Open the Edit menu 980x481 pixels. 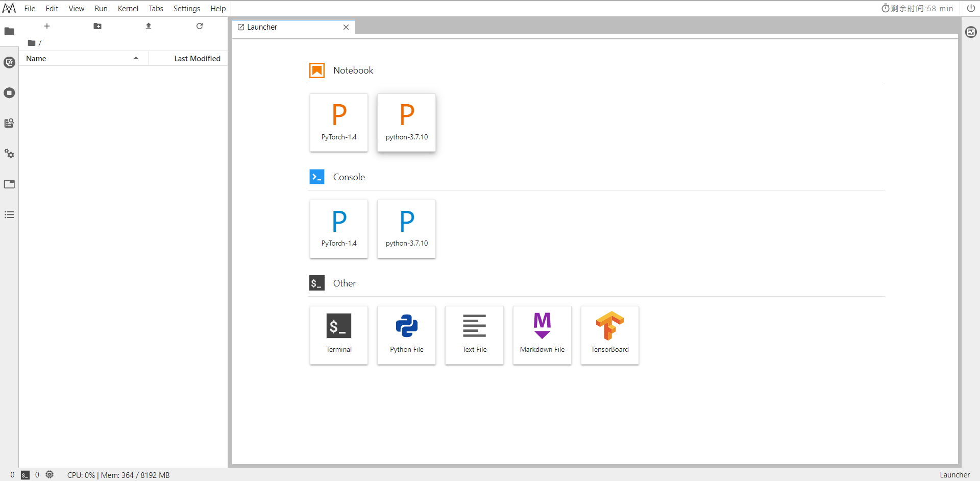pos(52,9)
